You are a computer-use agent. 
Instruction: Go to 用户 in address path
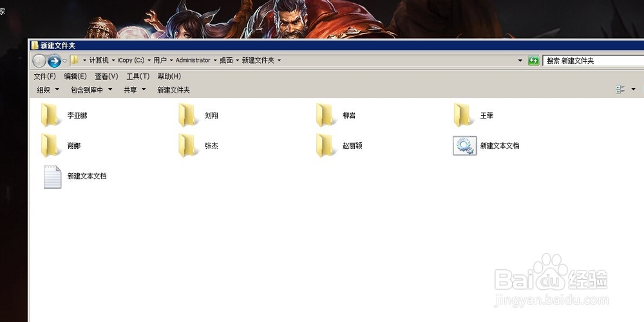[x=160, y=61]
